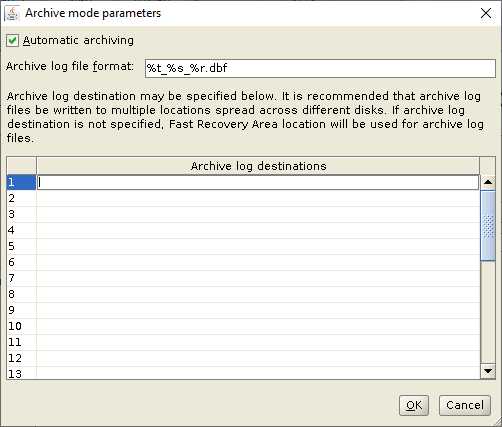Confirm with the OK button
Screen dimensions: 502x427
[x=414, y=405]
